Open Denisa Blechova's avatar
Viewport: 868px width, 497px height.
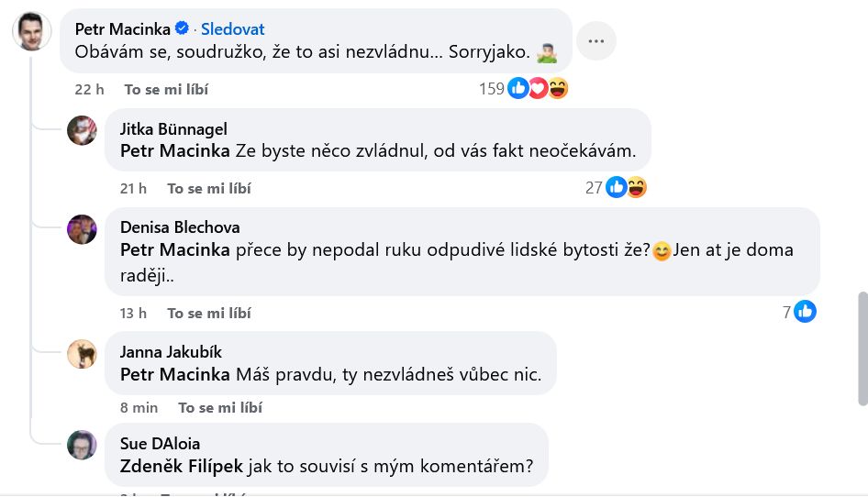coord(82,229)
